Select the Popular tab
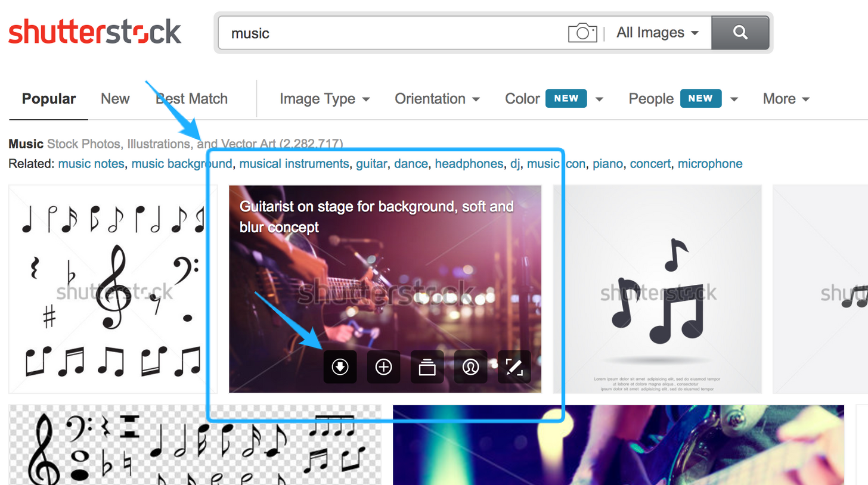Screen dimensions: 868x485 click(x=49, y=99)
